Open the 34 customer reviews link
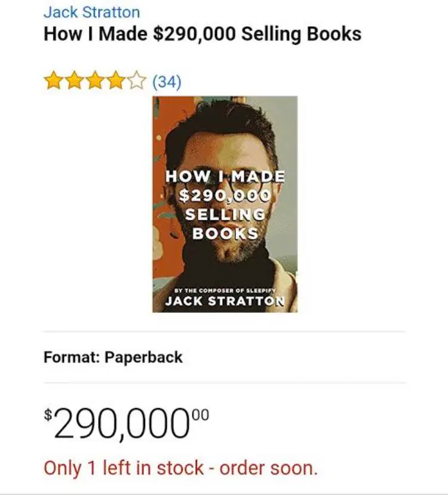448x495 pixels. 167,81
